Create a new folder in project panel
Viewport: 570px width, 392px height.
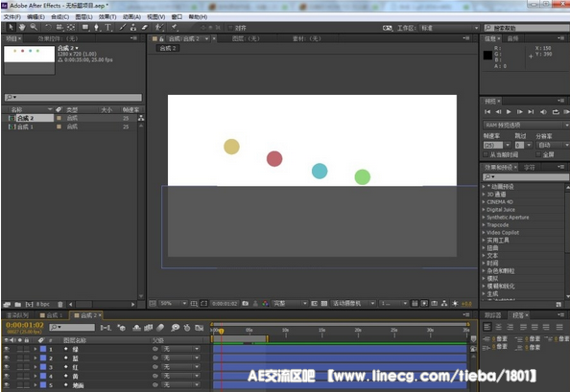[18, 305]
